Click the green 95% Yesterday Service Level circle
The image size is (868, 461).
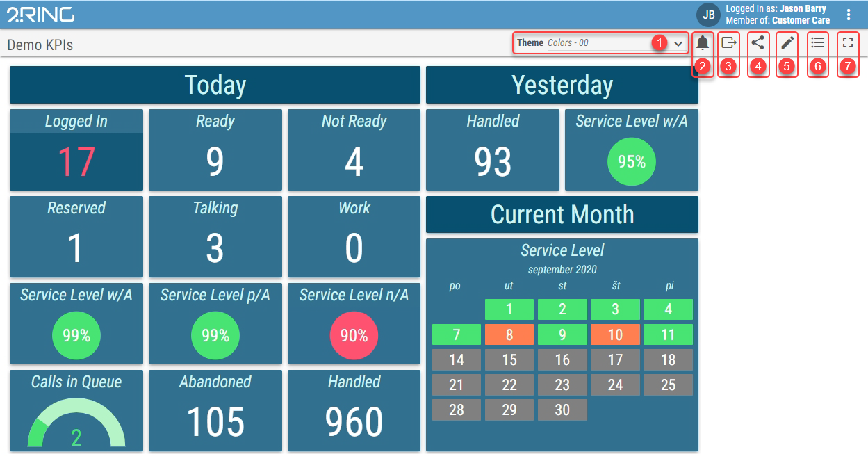(x=631, y=162)
